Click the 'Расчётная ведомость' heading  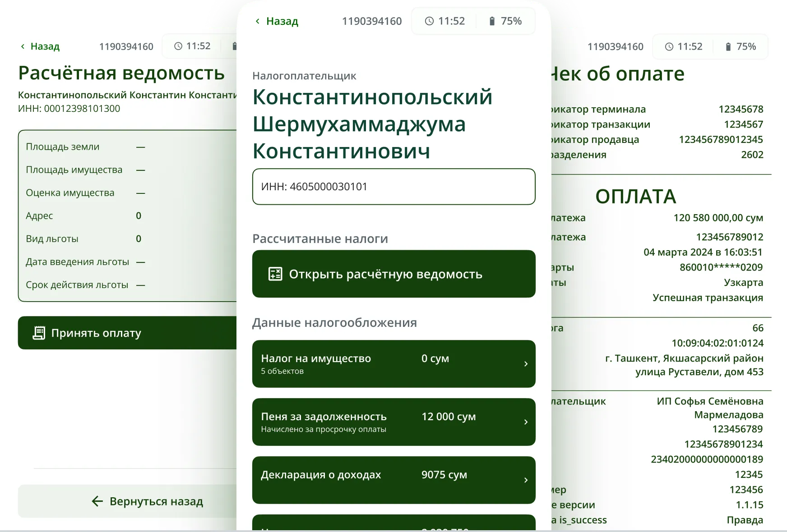coord(121,73)
